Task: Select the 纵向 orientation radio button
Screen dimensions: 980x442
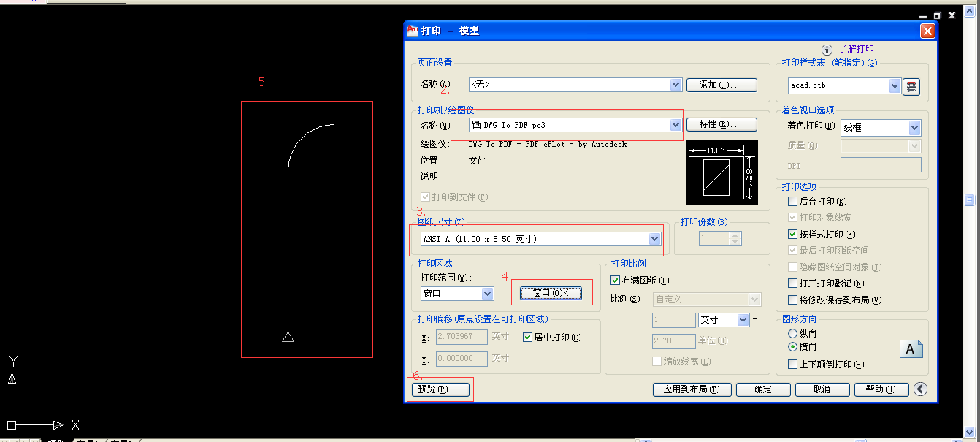Action: point(793,334)
